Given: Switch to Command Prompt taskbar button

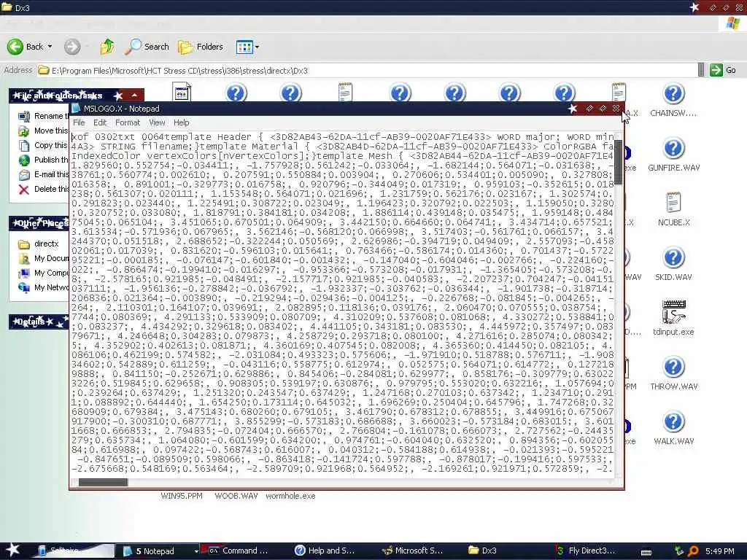Looking at the screenshot, I should coord(239,551).
